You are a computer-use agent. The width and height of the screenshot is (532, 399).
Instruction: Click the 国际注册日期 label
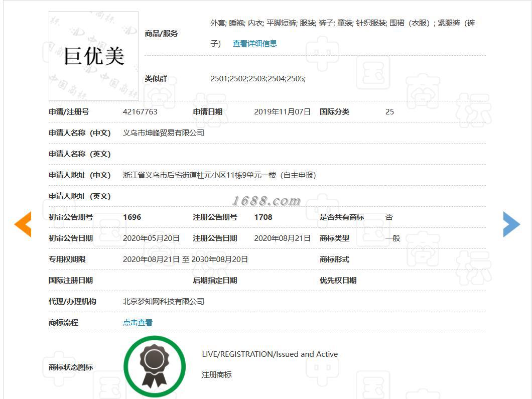pyautogui.click(x=71, y=280)
